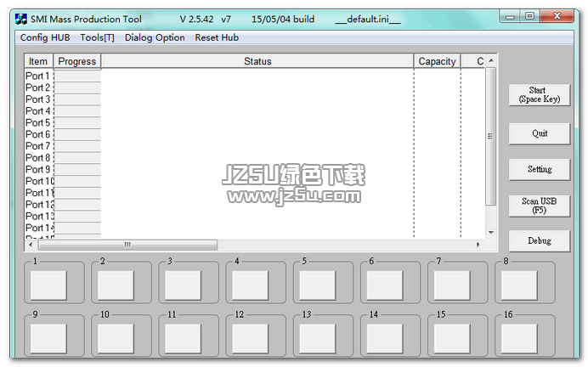Viewport: 588px width, 367px height.
Task: Click port slot box 15
Action: pyautogui.click(x=452, y=339)
